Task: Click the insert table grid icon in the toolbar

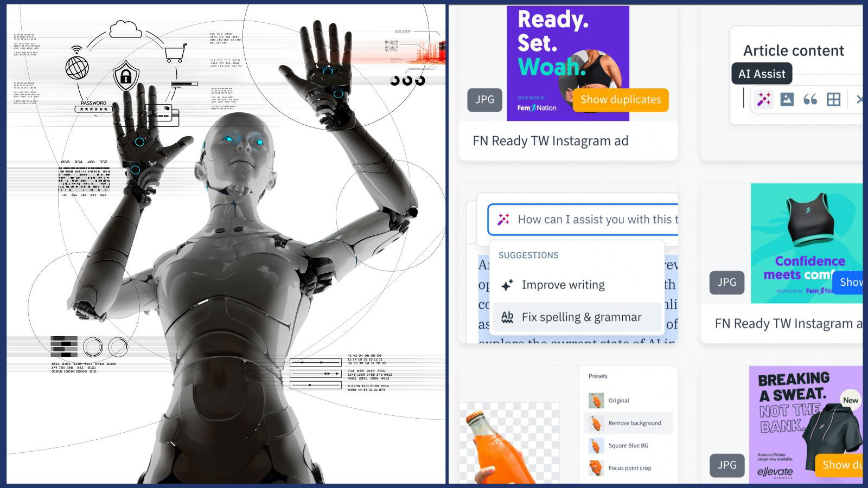Action: (x=834, y=100)
